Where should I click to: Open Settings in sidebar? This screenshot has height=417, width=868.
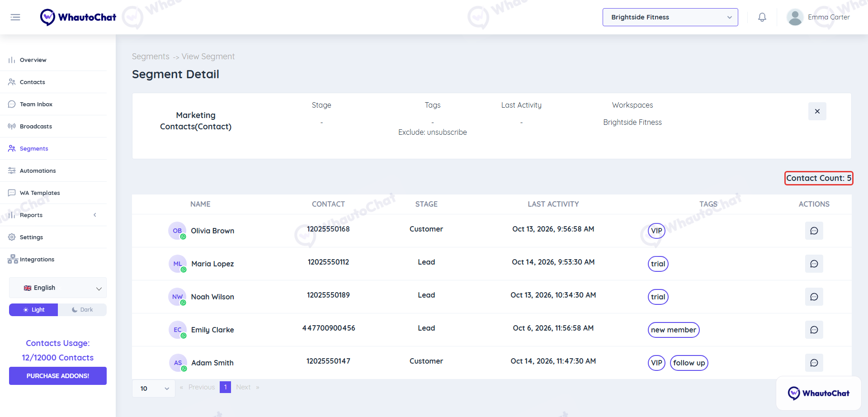(x=53, y=237)
